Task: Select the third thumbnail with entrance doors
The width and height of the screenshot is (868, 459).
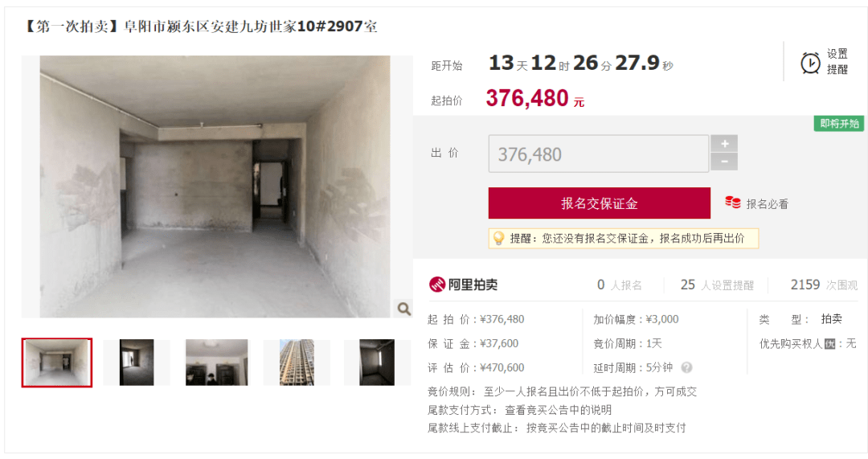Action: (x=217, y=363)
